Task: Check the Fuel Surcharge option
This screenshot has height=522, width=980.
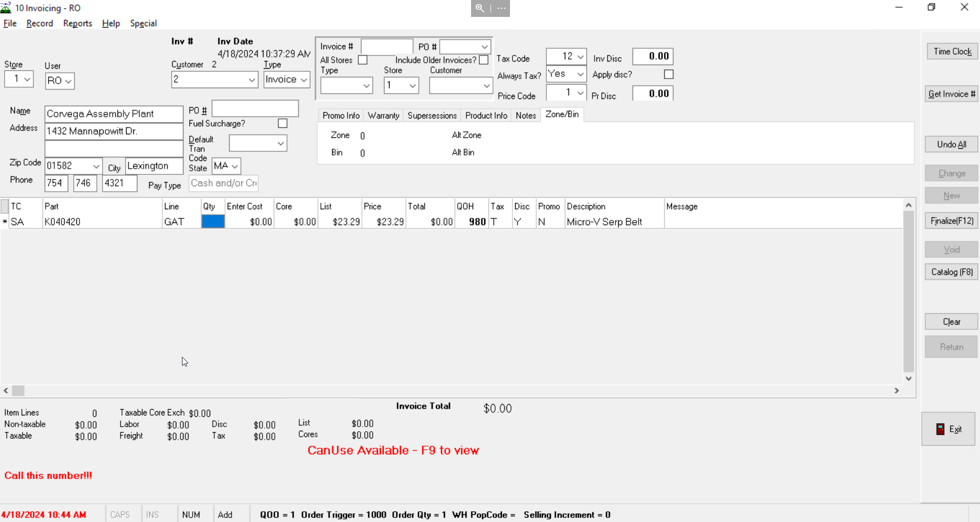Action: click(x=282, y=124)
